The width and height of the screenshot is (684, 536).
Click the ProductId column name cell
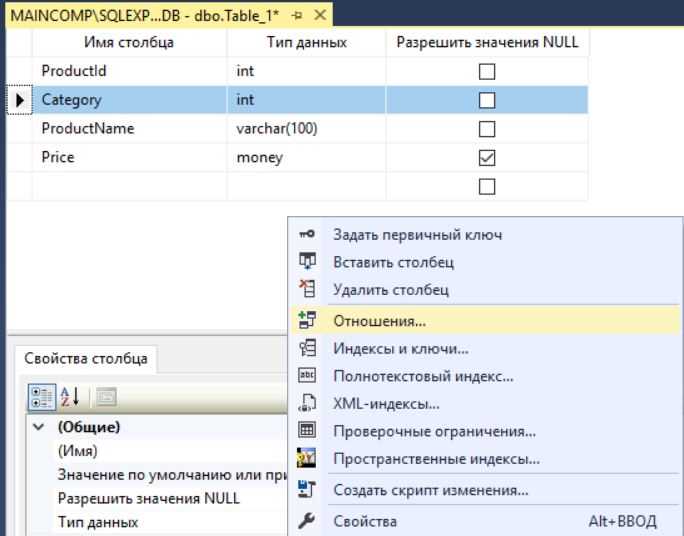(130, 71)
